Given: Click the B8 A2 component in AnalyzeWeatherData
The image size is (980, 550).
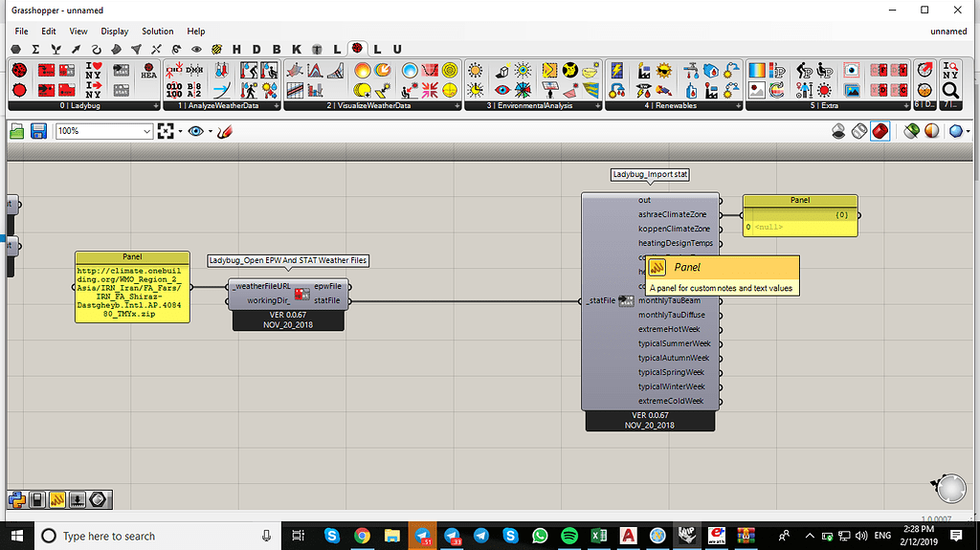Looking at the screenshot, I should [x=194, y=90].
